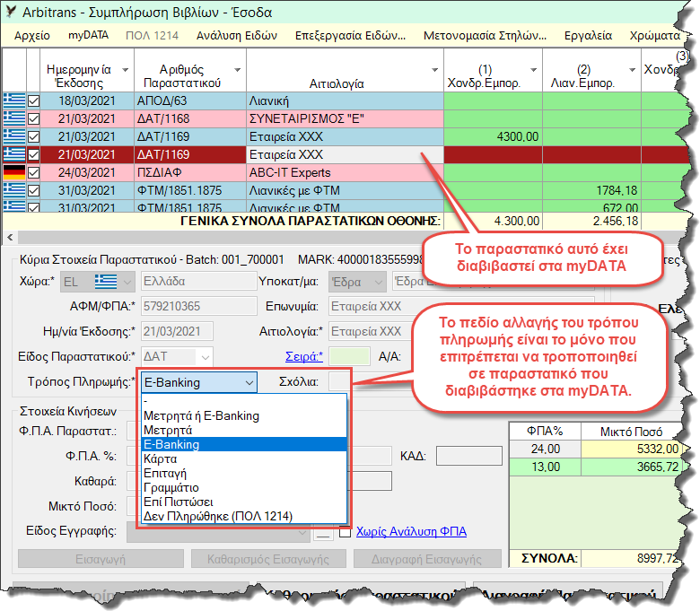
Task: Toggle checkbox for ΠΣΔΙΑΦ row
Action: (33, 173)
